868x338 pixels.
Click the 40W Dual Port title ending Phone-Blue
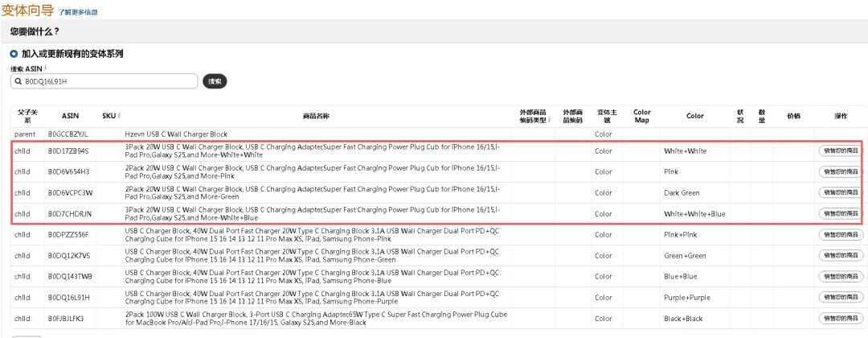pyautogui.click(x=312, y=277)
